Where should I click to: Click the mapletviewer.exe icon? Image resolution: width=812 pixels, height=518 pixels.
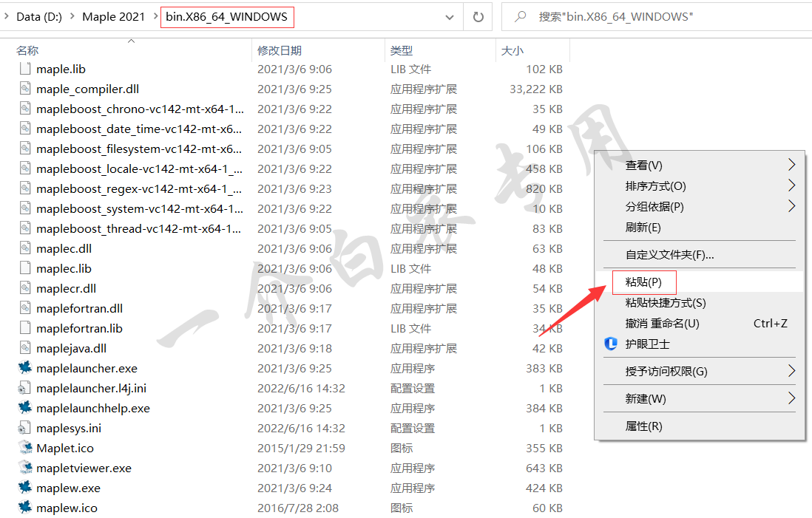click(25, 468)
